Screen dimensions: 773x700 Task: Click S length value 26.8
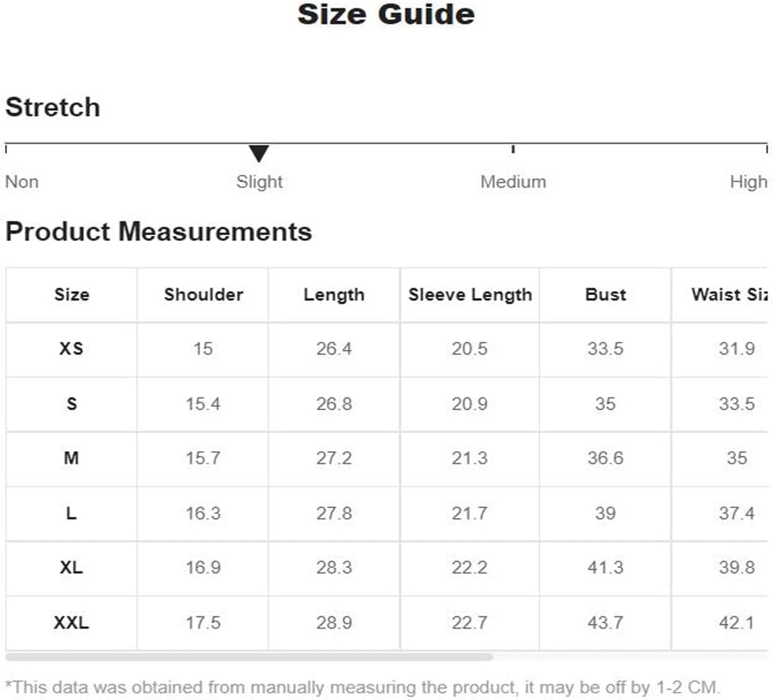[334, 404]
